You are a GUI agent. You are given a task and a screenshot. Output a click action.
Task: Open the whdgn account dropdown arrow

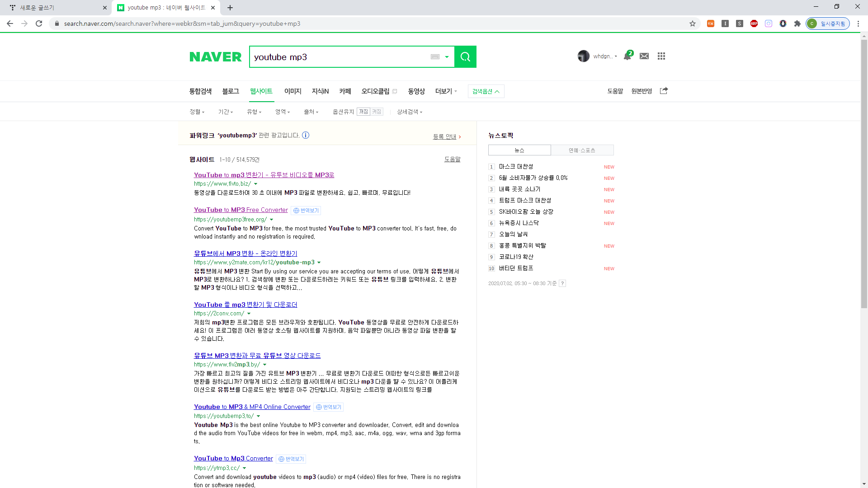tap(616, 56)
